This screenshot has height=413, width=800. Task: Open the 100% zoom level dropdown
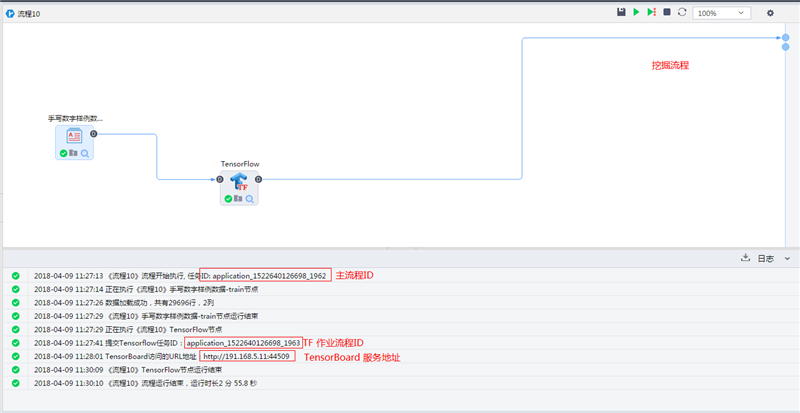[723, 13]
